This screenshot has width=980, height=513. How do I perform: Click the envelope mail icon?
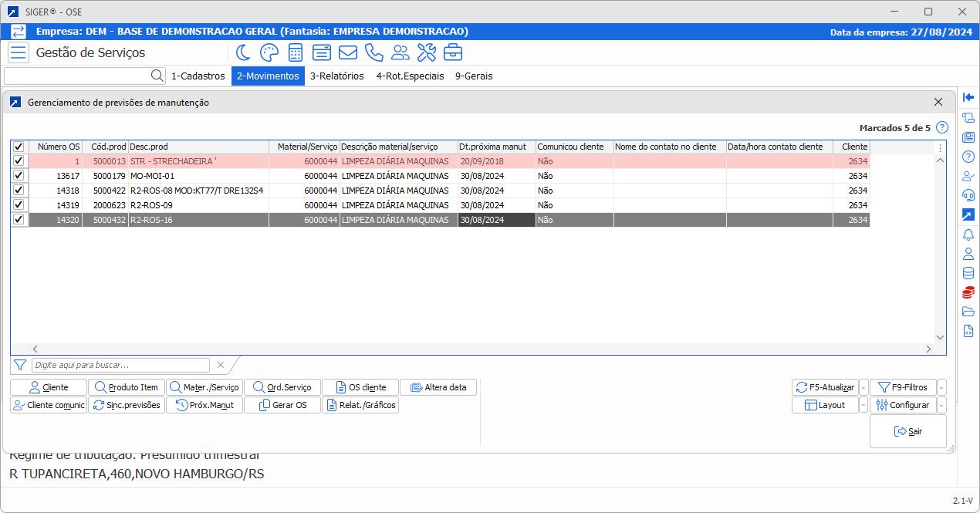(347, 52)
